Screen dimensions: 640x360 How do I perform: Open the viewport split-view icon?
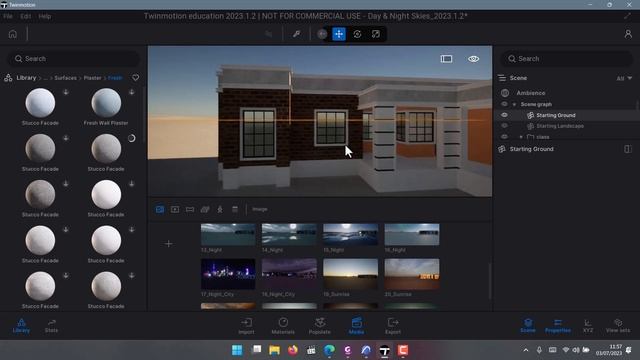(446, 59)
